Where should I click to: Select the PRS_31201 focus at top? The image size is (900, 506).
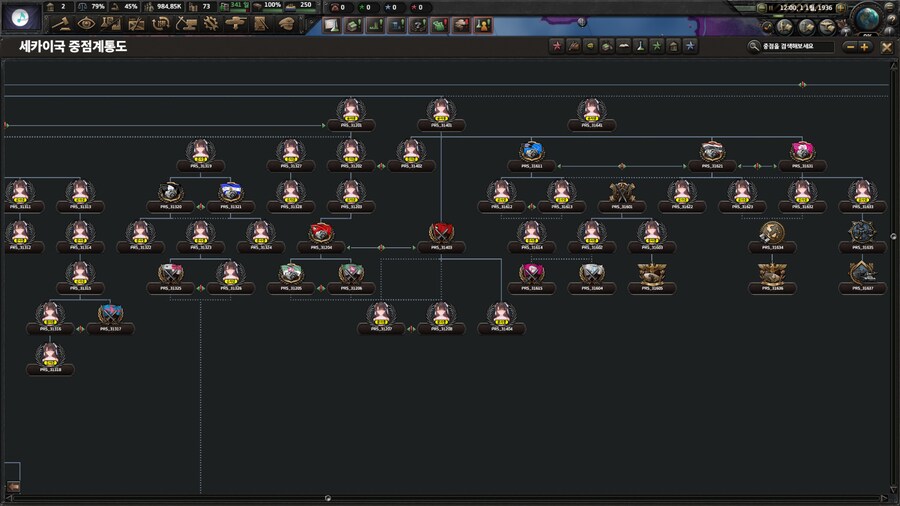pos(350,114)
